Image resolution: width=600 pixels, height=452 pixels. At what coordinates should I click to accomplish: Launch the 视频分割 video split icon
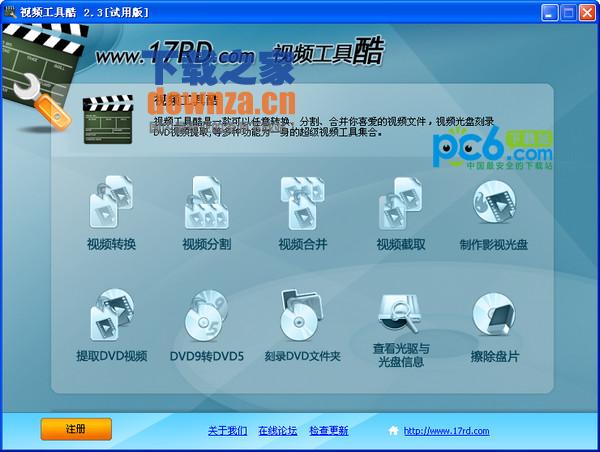(207, 203)
